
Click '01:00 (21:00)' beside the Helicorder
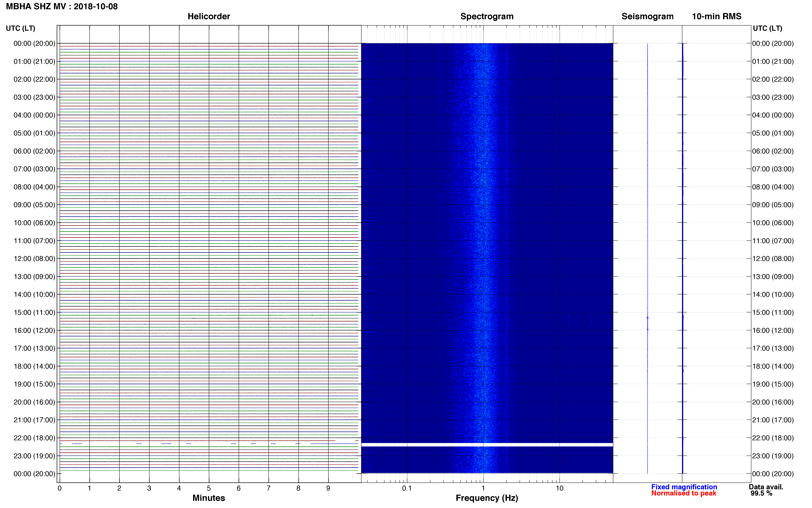coord(34,62)
